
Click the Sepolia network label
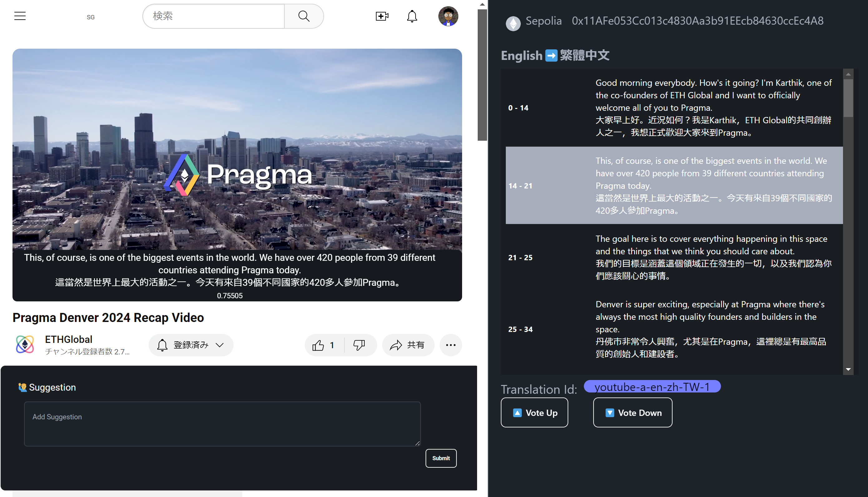coord(543,21)
